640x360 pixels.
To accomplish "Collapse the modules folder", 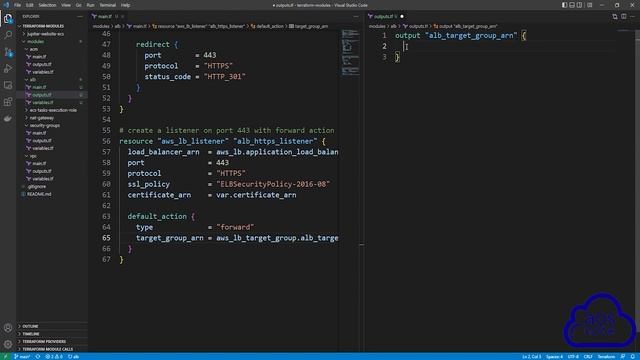I will tap(36, 42).
